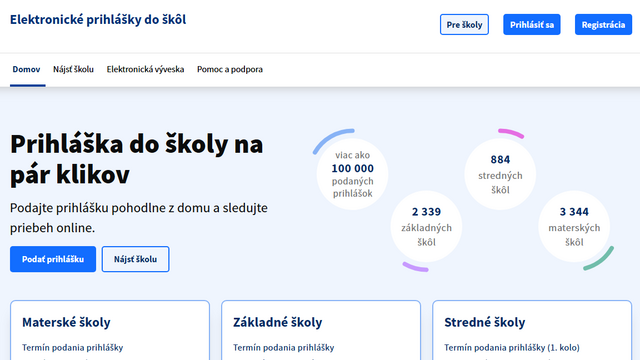Open the Stredné školy card heading

pos(484,322)
